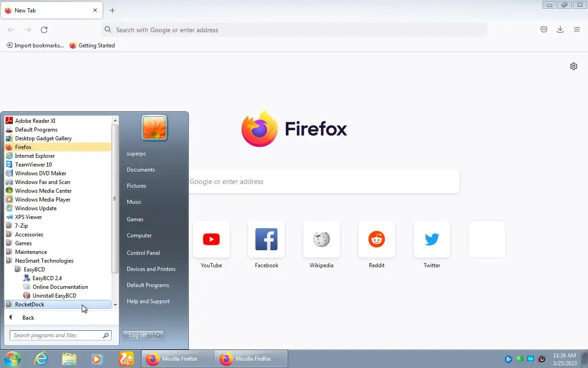
Task: Expand the Accessories folder
Action: 58,235
